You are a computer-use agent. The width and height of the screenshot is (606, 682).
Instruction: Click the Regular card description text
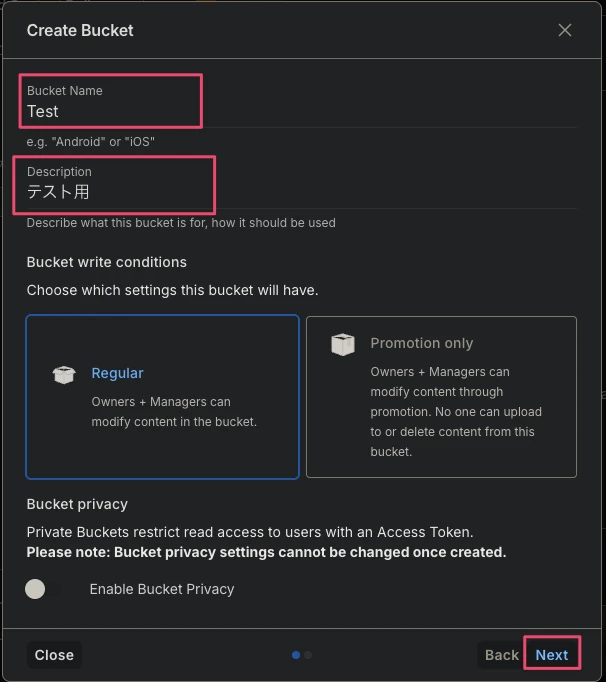174,411
